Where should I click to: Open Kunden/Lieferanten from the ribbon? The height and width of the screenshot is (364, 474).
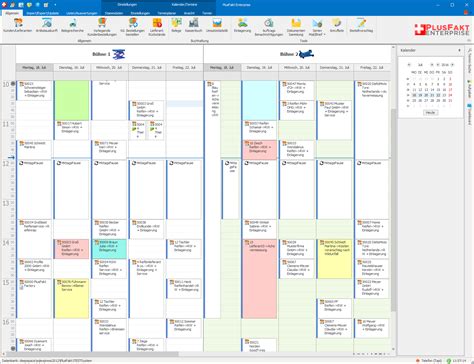tap(18, 25)
